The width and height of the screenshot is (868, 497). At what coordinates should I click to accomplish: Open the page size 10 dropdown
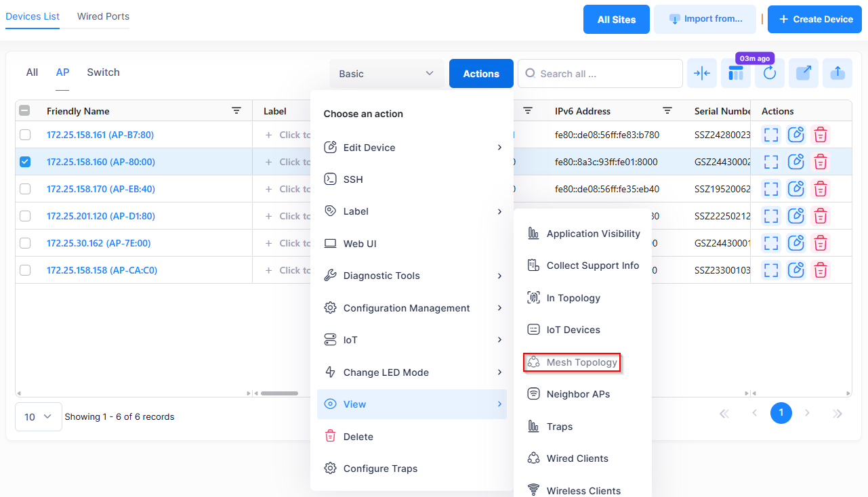point(38,417)
